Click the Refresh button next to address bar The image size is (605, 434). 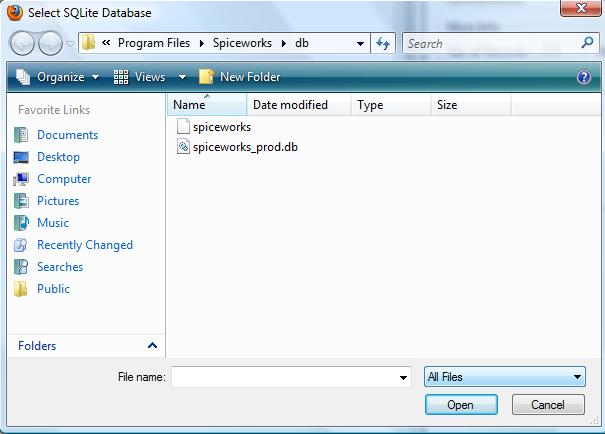click(383, 43)
